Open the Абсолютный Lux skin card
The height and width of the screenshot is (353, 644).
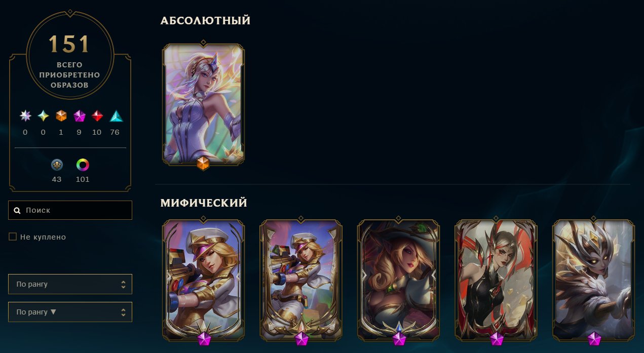tap(203, 104)
